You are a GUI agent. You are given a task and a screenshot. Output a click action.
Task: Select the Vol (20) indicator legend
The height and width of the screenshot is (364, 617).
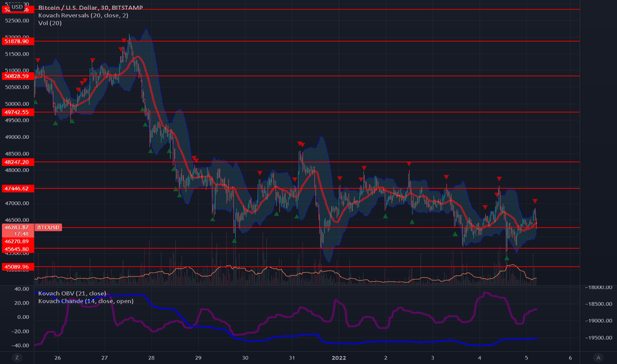pos(50,23)
